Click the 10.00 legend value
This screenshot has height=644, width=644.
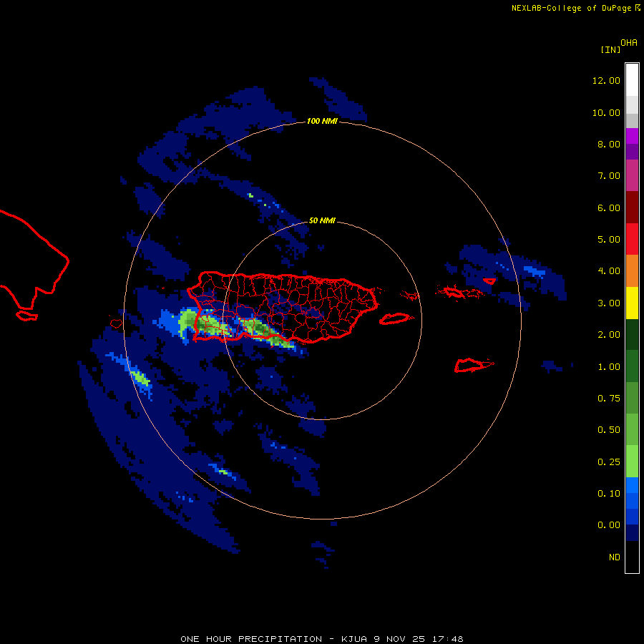606,112
